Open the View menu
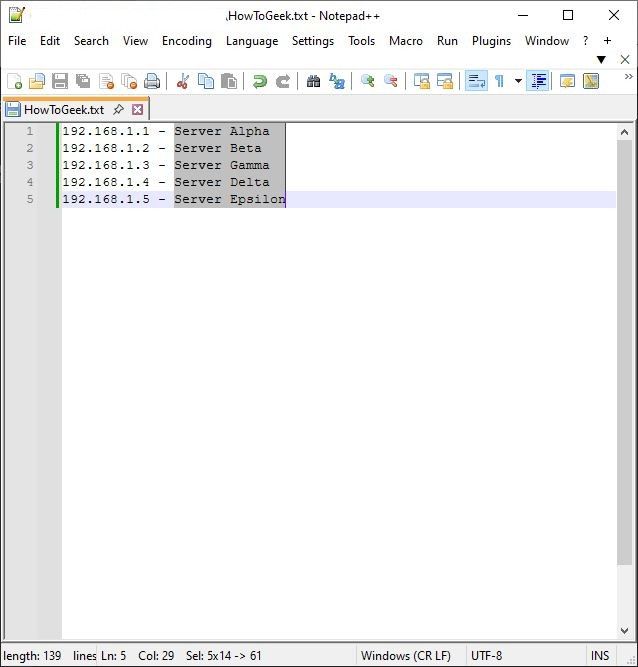This screenshot has width=638, height=667. coord(135,41)
